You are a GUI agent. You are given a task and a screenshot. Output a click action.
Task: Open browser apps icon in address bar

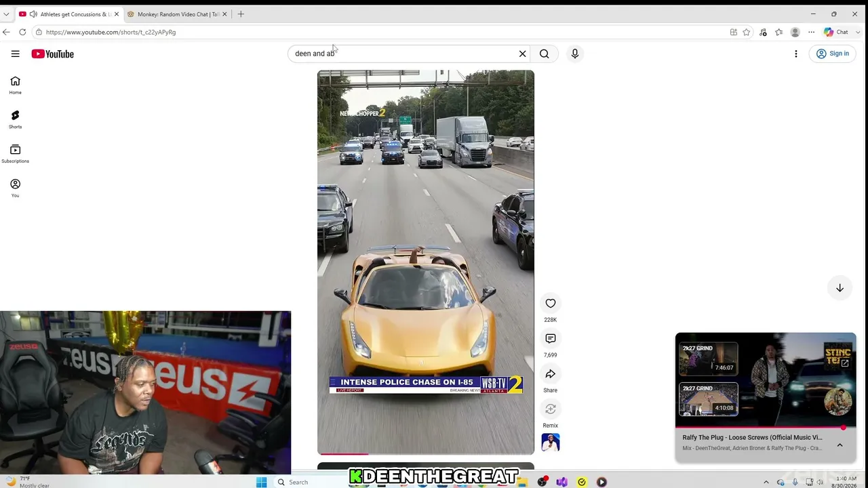click(733, 32)
